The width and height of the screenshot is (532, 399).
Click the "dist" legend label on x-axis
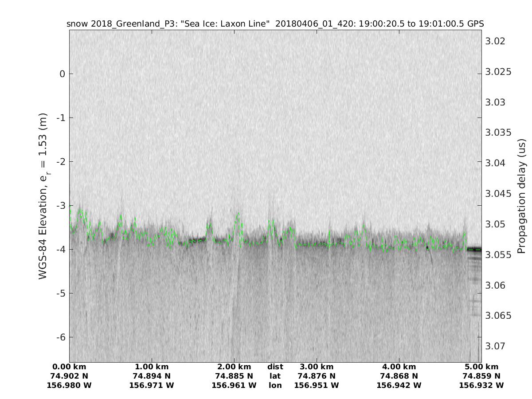tap(275, 367)
